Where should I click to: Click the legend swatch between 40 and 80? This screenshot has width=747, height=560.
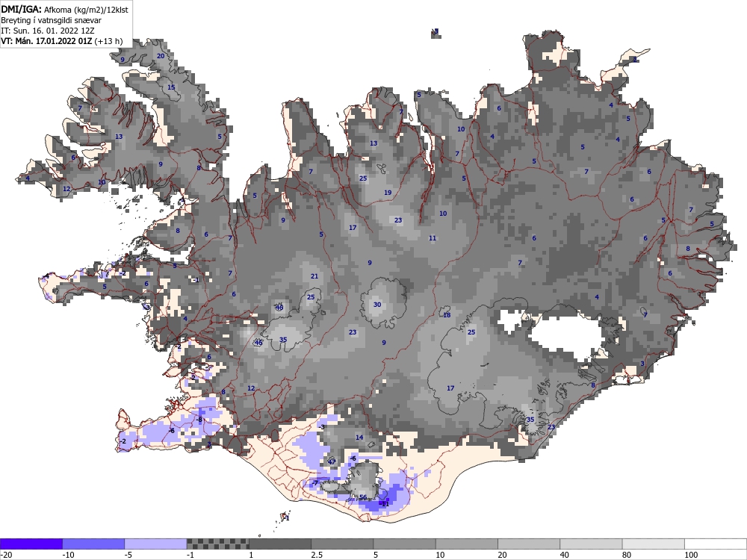591,544
